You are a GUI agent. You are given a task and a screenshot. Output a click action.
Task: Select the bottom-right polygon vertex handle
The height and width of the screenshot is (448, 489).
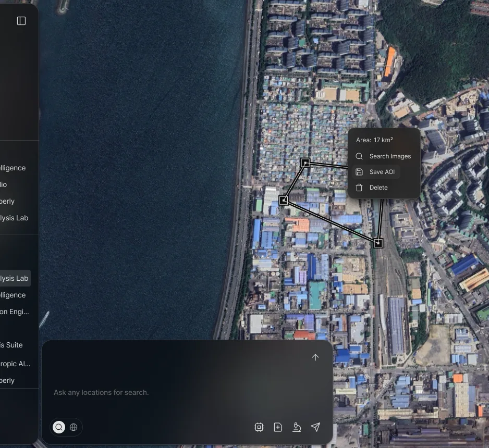378,243
